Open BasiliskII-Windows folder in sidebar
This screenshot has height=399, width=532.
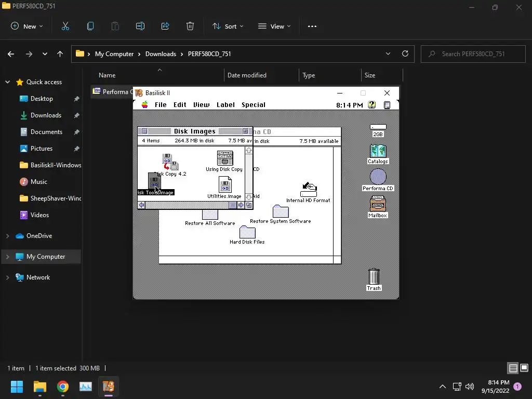pyautogui.click(x=50, y=165)
